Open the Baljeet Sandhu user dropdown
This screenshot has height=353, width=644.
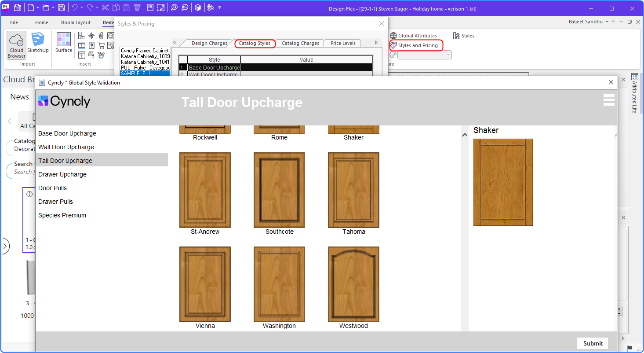(x=589, y=22)
